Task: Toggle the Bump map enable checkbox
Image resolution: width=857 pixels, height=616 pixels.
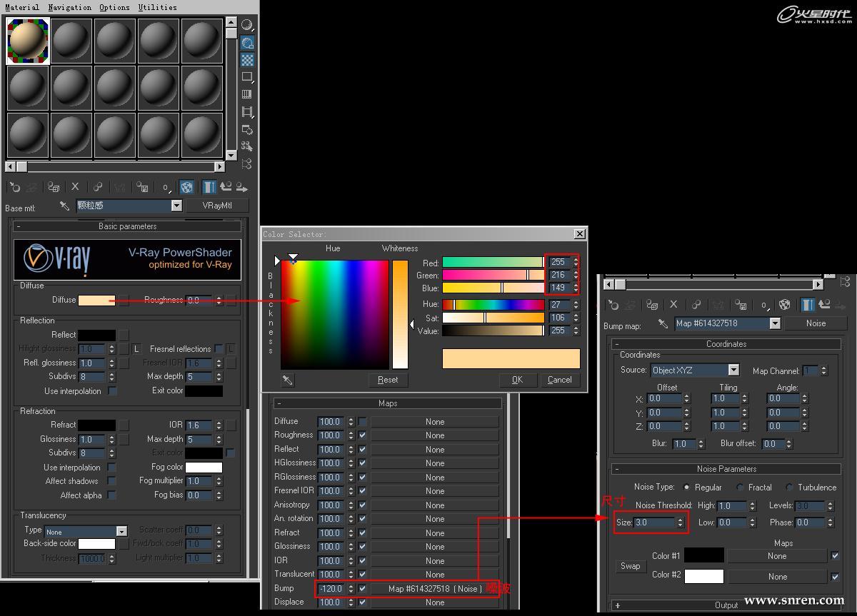Action: pos(362,589)
